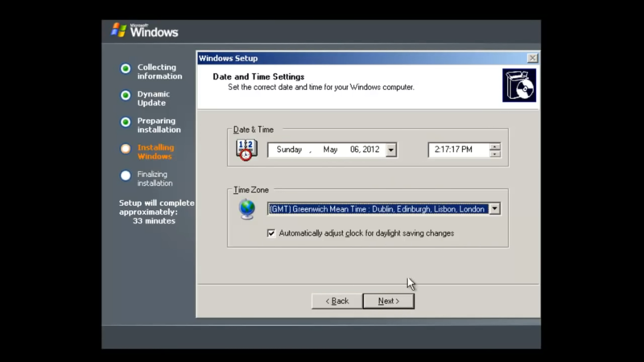Click the Date and Time Settings heading
The image size is (644, 362).
coord(258,76)
